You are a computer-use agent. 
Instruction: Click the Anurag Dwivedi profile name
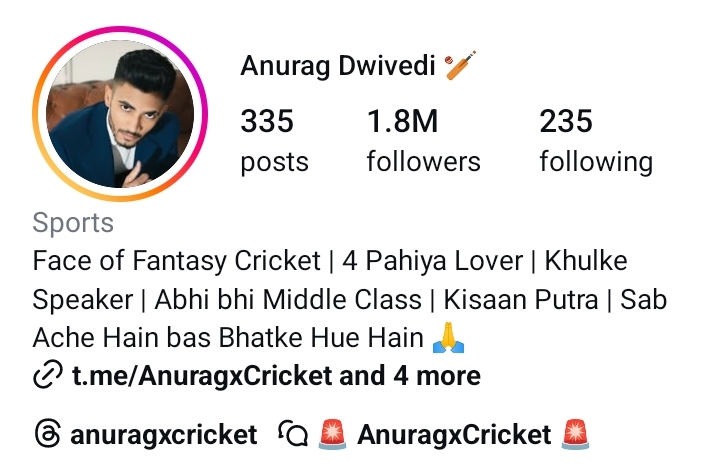click(337, 65)
